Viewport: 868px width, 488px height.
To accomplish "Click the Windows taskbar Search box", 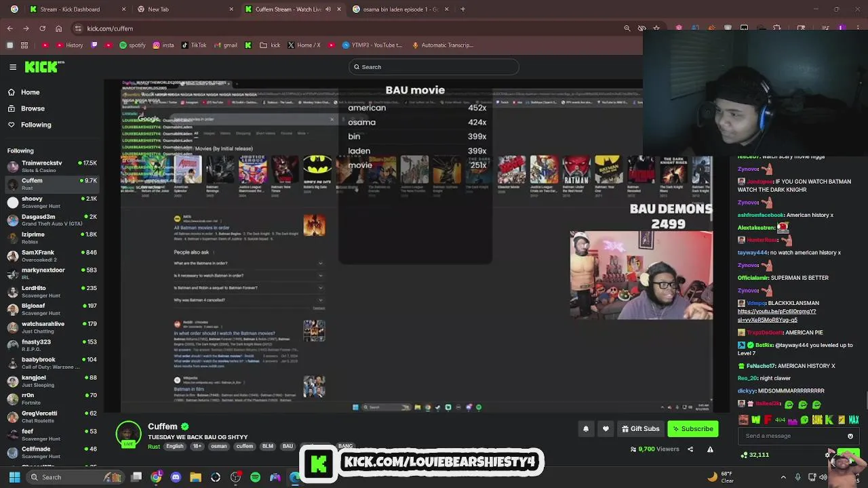I will point(75,477).
